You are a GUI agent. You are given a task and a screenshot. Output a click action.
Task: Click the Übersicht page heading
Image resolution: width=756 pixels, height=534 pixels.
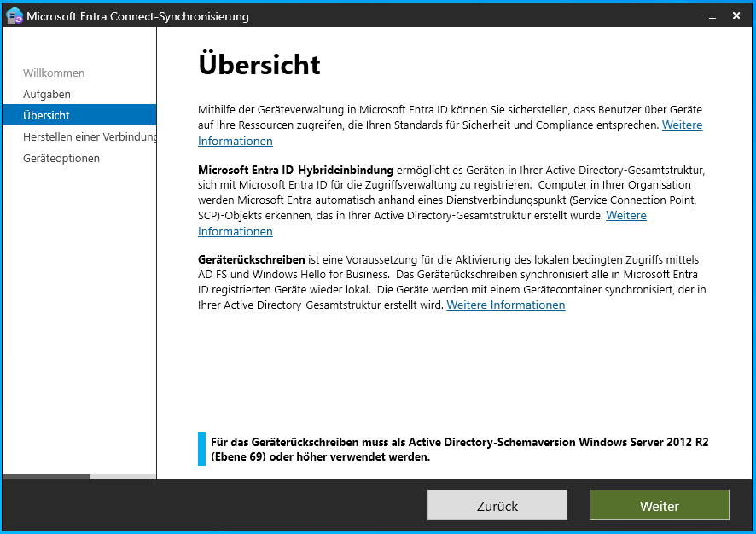tap(259, 65)
